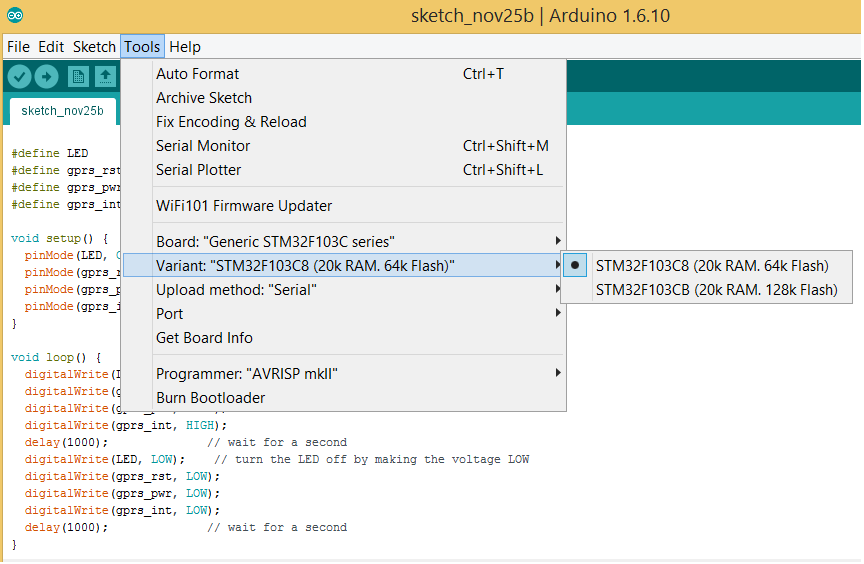Image resolution: width=864 pixels, height=564 pixels.
Task: Click 'digitalWrite(gprs_int, LOW);' line
Action: [122, 511]
